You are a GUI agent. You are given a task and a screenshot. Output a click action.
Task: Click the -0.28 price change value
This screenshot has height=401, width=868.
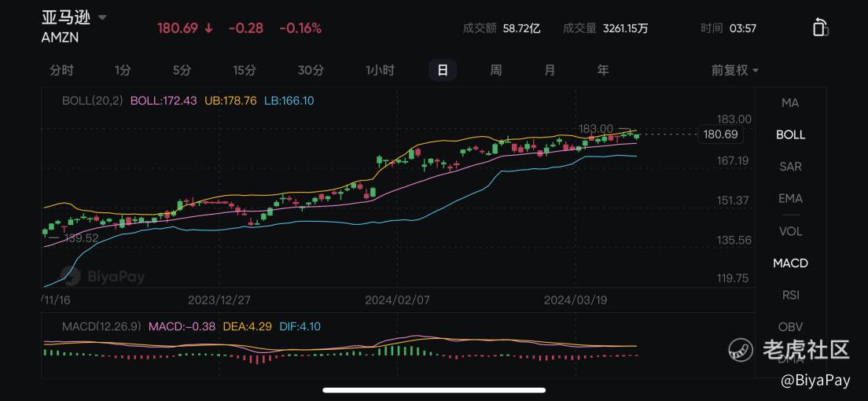(246, 28)
